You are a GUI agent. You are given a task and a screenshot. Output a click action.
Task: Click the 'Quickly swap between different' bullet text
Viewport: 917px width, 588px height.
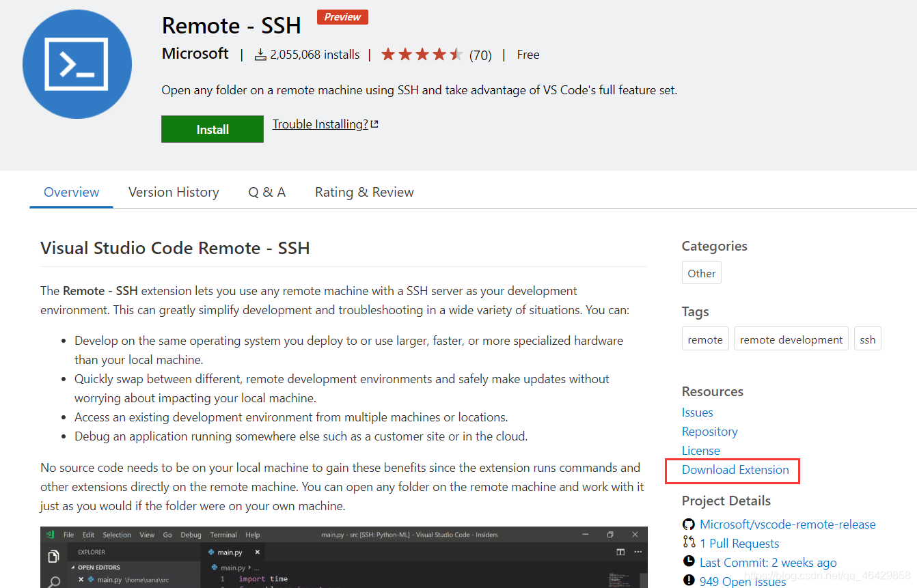342,388
